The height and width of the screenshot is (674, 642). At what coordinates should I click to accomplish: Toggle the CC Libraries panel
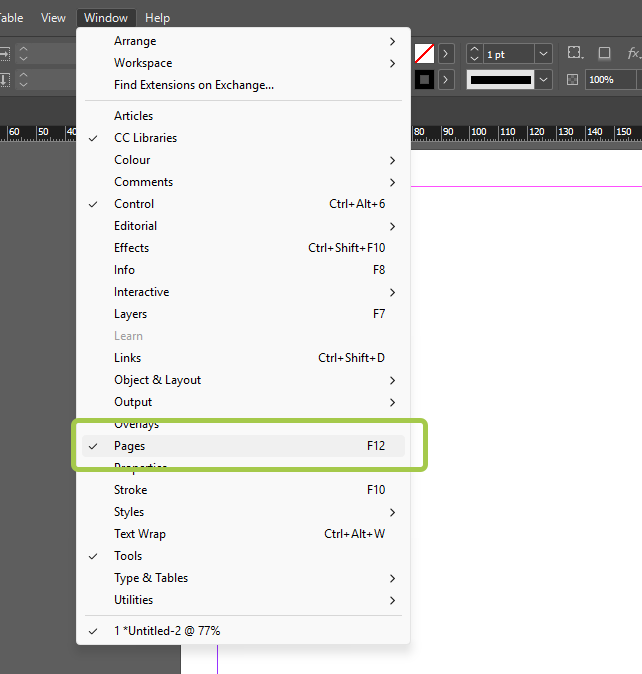click(x=243, y=138)
